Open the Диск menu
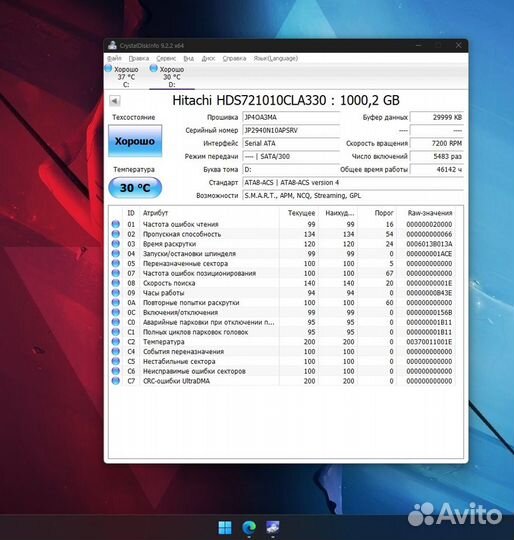 [x=208, y=58]
